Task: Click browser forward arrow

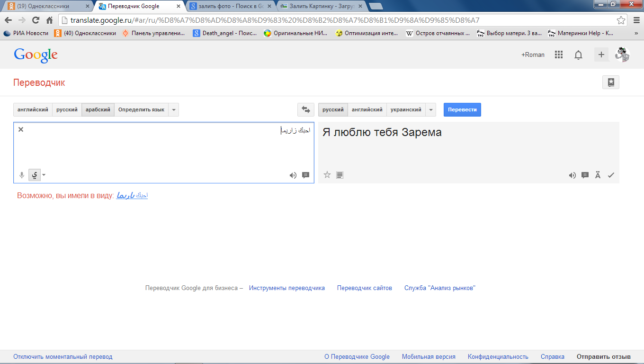Action: [x=22, y=20]
